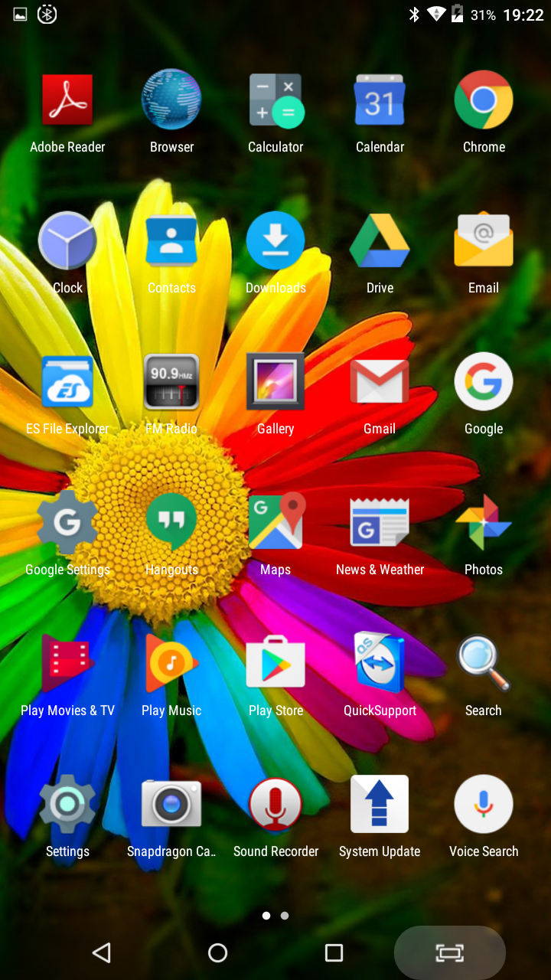Switch to the second app drawer page dot

click(285, 915)
